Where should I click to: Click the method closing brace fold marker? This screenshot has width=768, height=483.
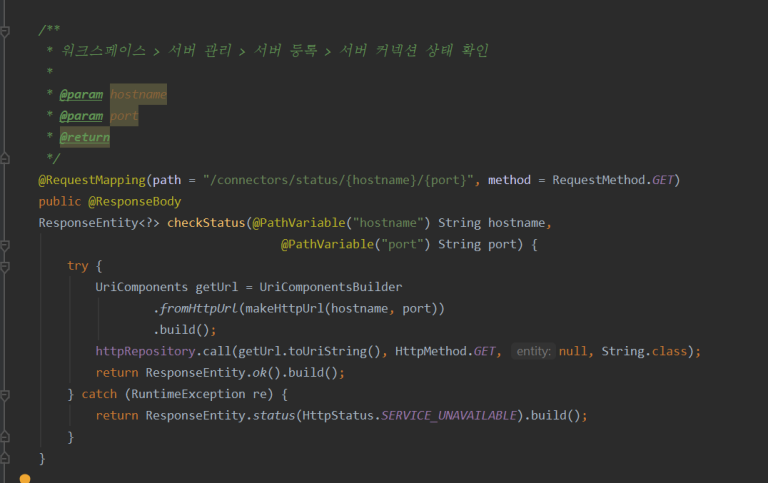(x=5, y=458)
